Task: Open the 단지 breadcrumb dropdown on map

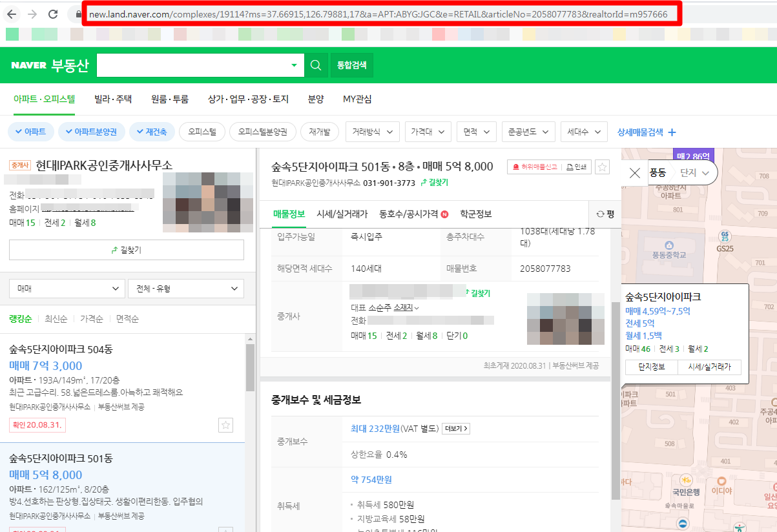Action: click(695, 173)
